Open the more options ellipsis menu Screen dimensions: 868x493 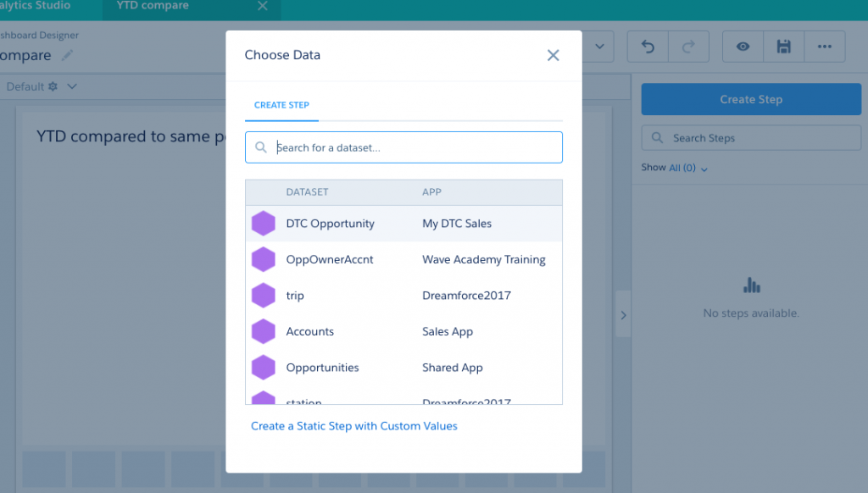[x=824, y=47]
